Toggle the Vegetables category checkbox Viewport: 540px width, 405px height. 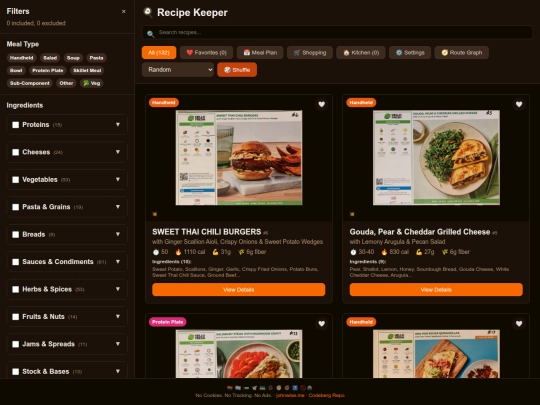[x=15, y=179]
